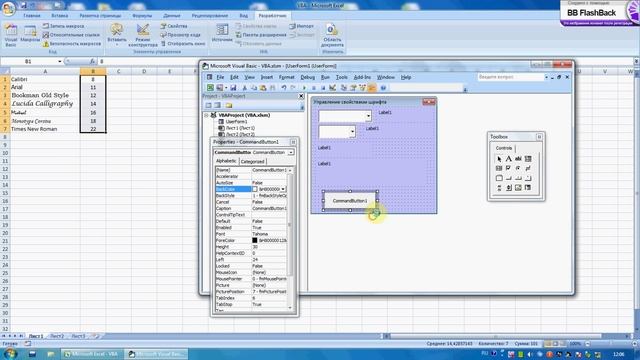This screenshot has width=640, height=360.
Task: Select Лист1 (Лист1) in the project tree
Action: click(x=240, y=128)
